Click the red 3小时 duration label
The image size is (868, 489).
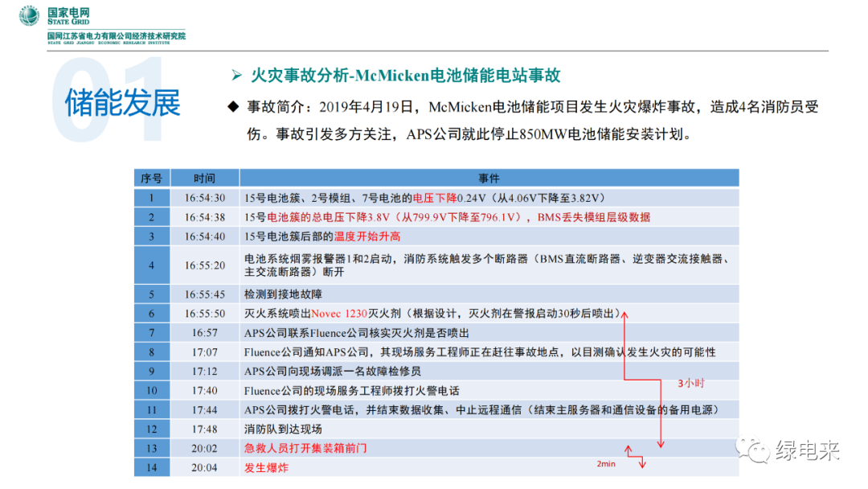pos(691,383)
